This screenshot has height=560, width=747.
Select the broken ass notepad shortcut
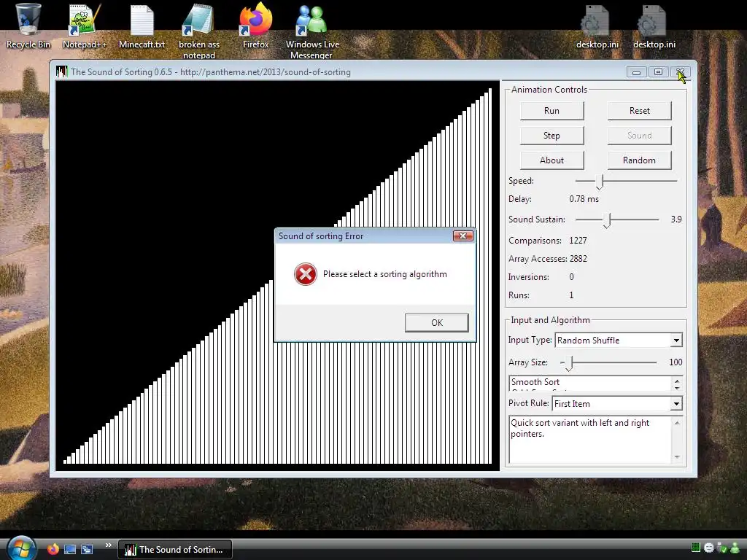point(199,31)
